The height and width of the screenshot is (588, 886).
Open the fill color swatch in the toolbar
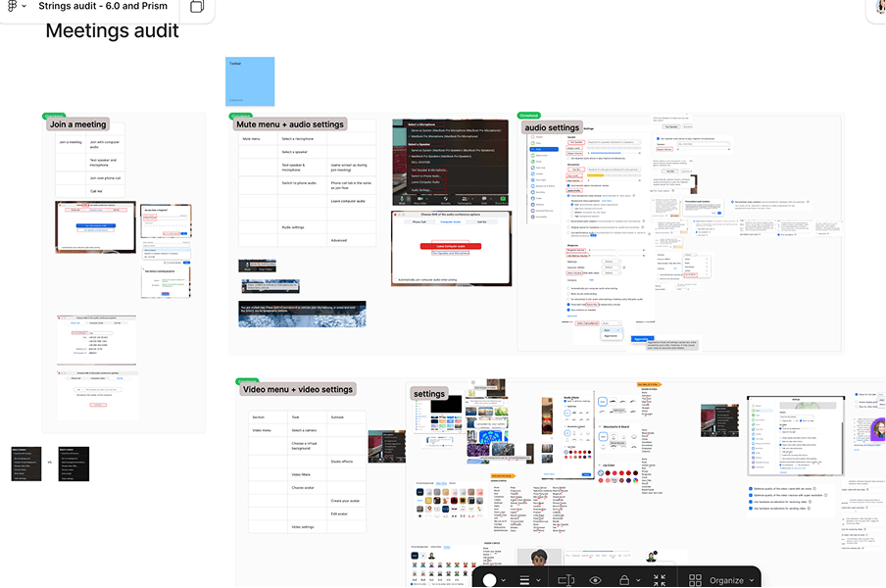coord(490,579)
